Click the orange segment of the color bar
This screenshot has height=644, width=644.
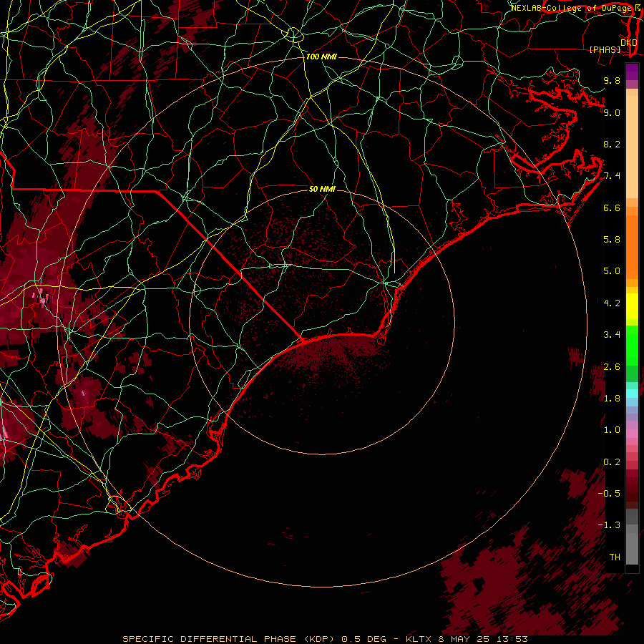pyautogui.click(x=632, y=248)
